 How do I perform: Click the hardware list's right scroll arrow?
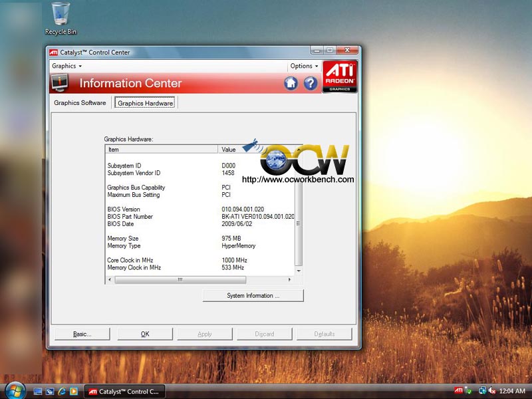click(x=289, y=279)
